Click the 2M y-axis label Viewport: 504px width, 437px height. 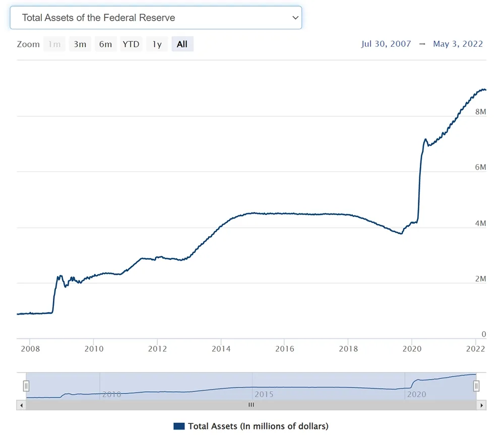tap(480, 279)
